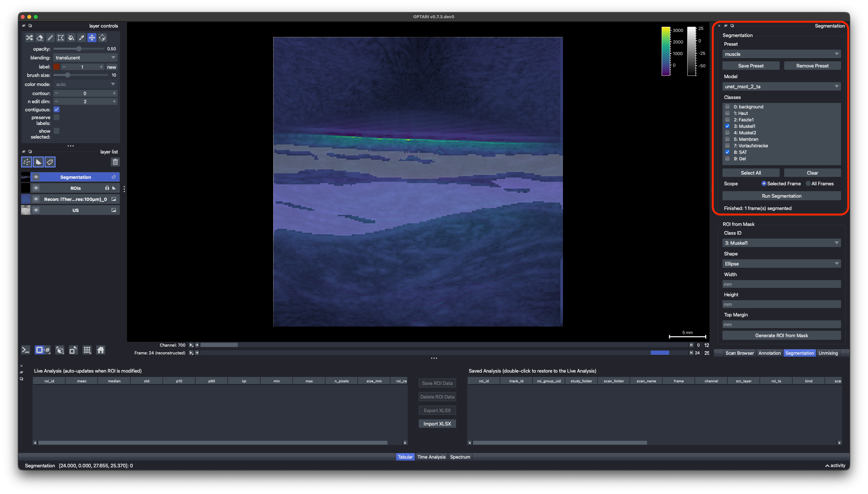Viewport: 868px width, 494px height.
Task: Select the paint brush tool
Action: coord(50,38)
